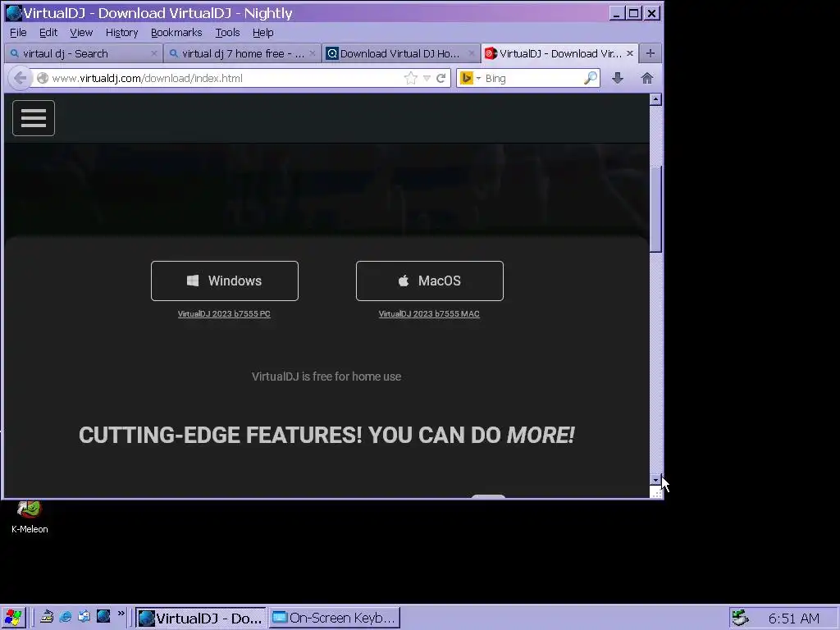Reload the page with the refresh icon
Screen dimensions: 840x630
tap(441, 78)
